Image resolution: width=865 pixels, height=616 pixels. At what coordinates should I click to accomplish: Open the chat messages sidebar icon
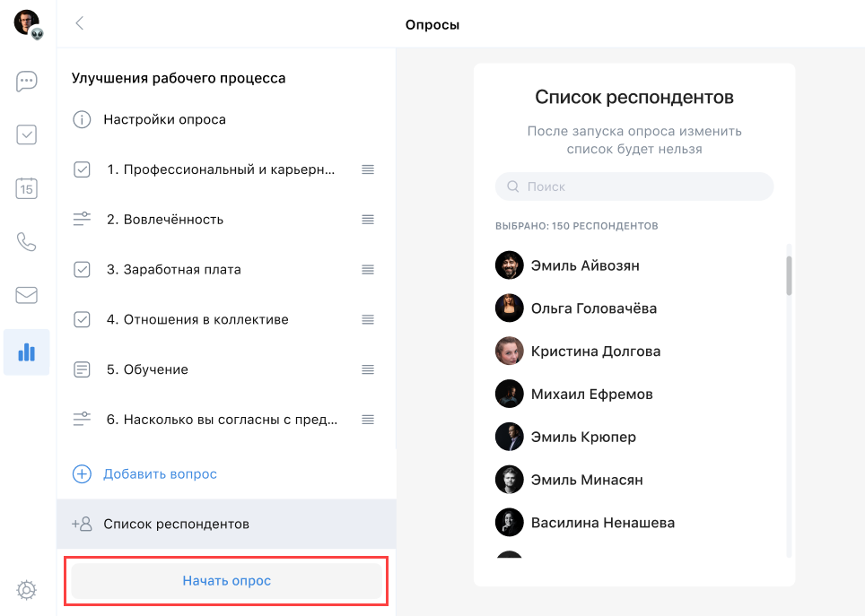(x=27, y=82)
